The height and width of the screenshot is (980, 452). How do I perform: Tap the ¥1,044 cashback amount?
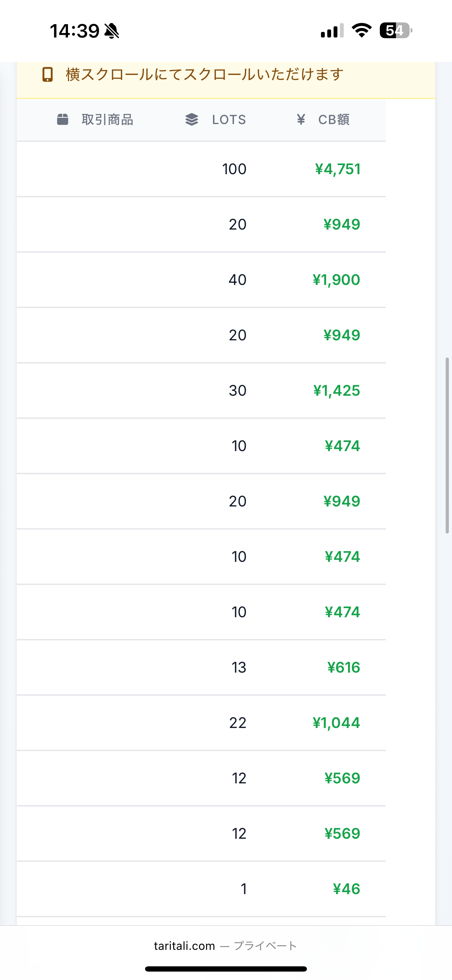pyautogui.click(x=336, y=722)
